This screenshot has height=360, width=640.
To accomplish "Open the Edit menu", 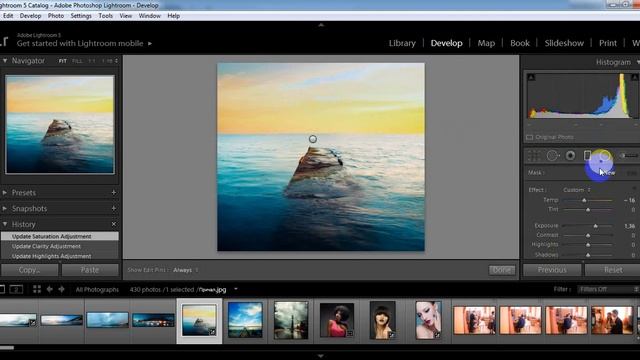I will (8, 16).
